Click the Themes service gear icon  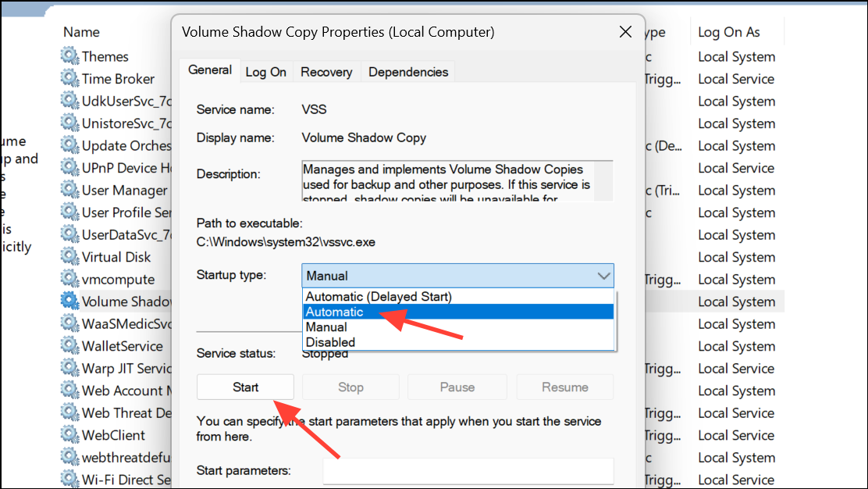(x=70, y=56)
